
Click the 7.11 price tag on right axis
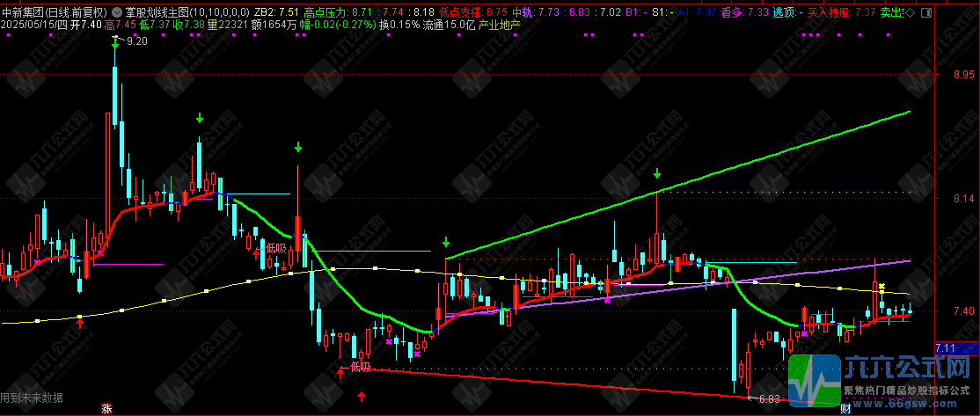(x=947, y=348)
